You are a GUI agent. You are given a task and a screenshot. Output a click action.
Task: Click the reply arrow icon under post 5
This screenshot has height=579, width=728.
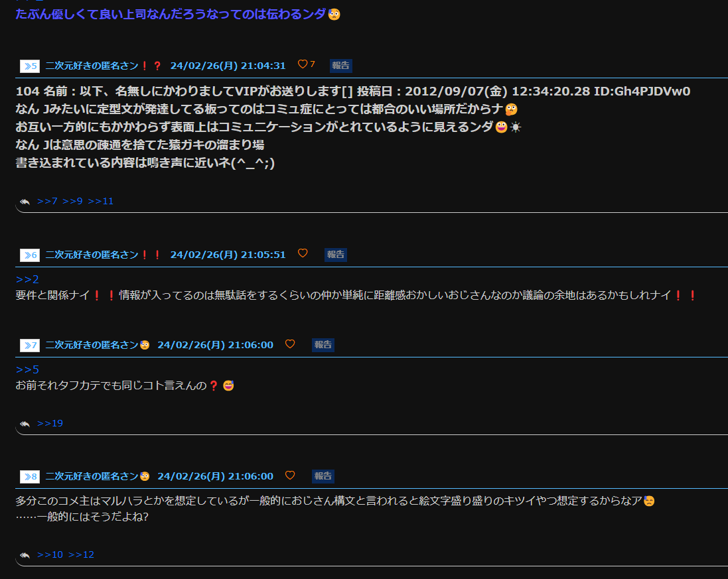[x=25, y=202]
